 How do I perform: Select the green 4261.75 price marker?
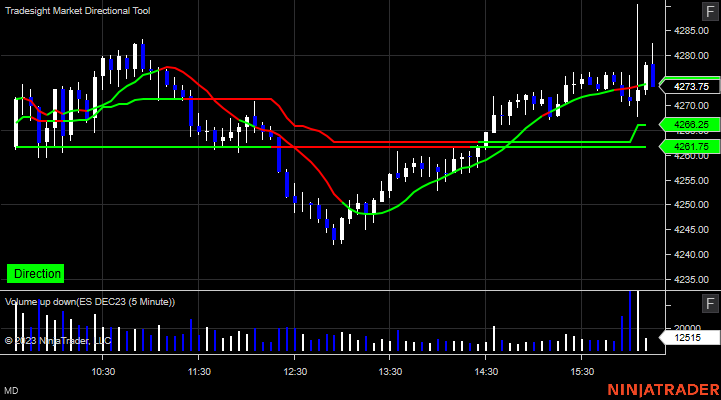[x=690, y=147]
